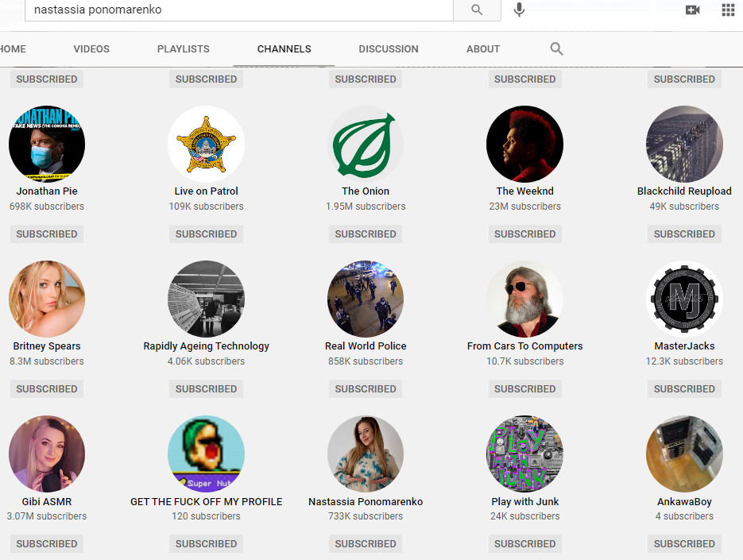
Task: Open Rapidly Ageing Technology avatar
Action: click(x=206, y=299)
